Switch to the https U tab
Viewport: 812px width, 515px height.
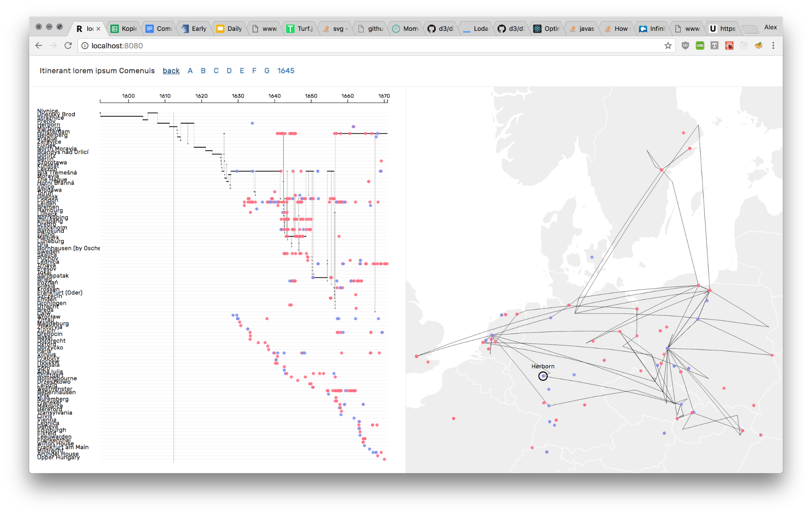723,28
